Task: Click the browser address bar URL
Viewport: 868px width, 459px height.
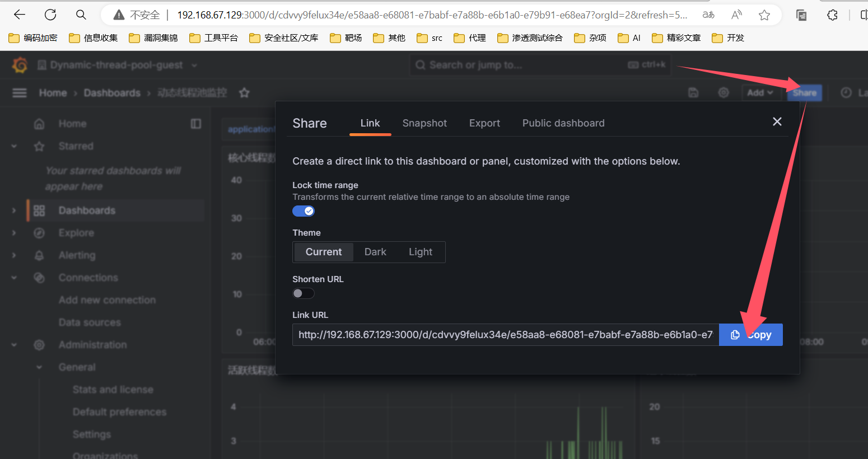Action: tap(432, 15)
